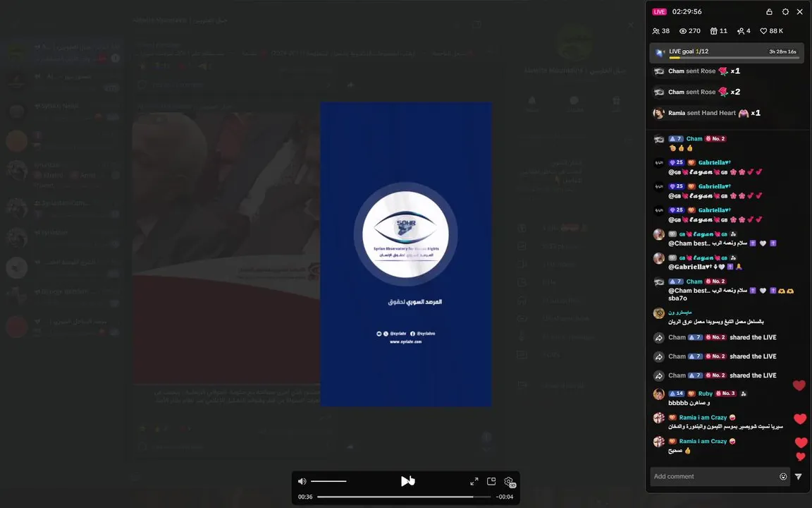Open the emoji picker in comment box

point(783,476)
